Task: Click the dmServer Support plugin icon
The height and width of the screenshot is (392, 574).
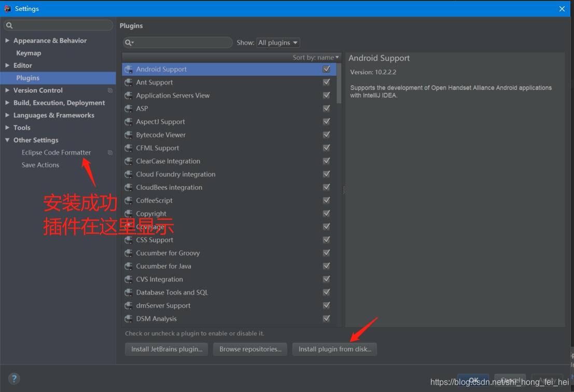Action: pos(129,305)
